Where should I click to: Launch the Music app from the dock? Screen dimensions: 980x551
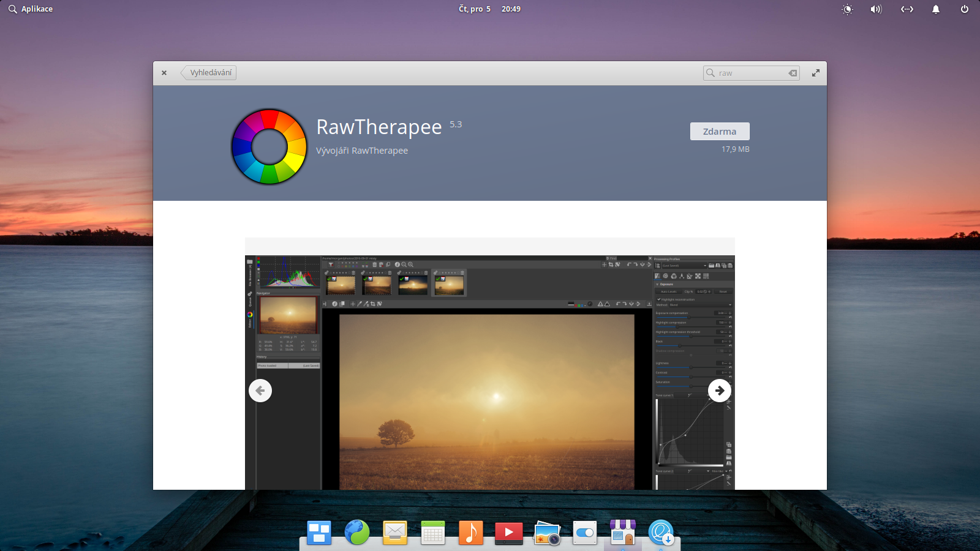(x=470, y=533)
